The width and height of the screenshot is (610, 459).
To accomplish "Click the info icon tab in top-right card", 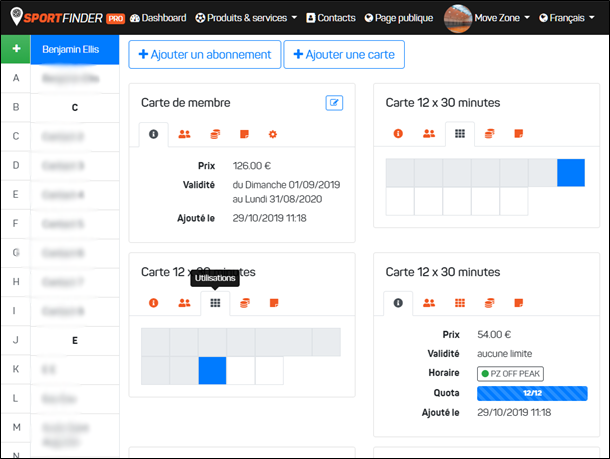I will point(398,133).
